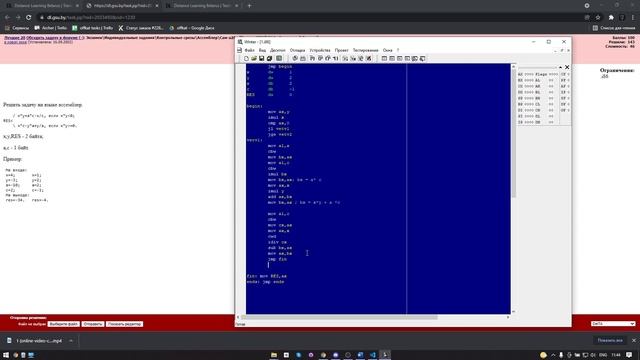Click the 'idiv cx' line in code
The image size is (640, 360).
click(x=277, y=242)
